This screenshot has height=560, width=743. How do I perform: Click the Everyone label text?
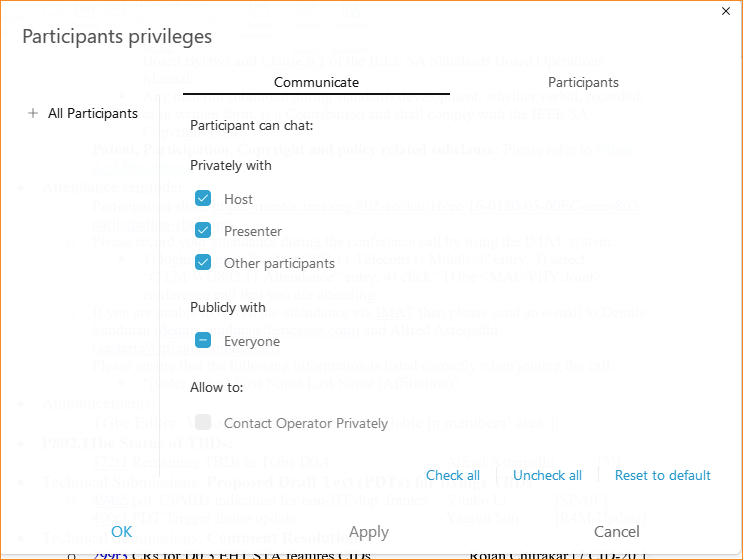pos(252,342)
